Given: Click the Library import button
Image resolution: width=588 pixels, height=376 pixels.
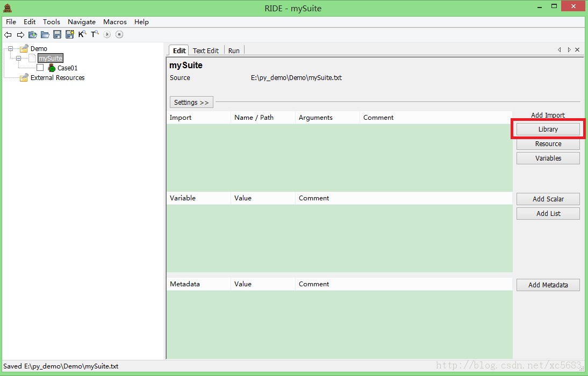Looking at the screenshot, I should 548,129.
